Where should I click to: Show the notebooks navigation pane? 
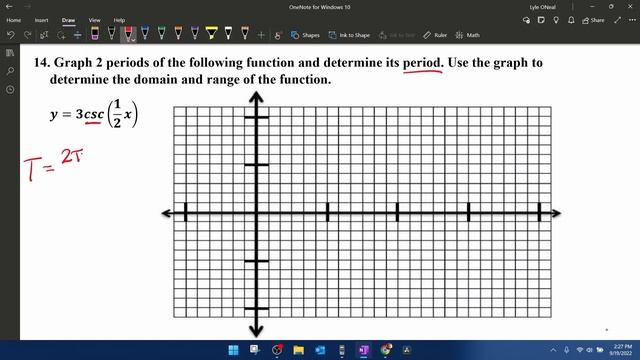[10, 53]
